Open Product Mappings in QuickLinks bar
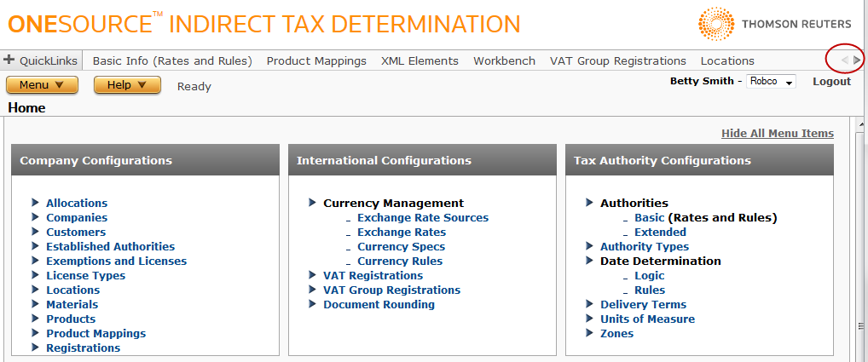 [316, 61]
